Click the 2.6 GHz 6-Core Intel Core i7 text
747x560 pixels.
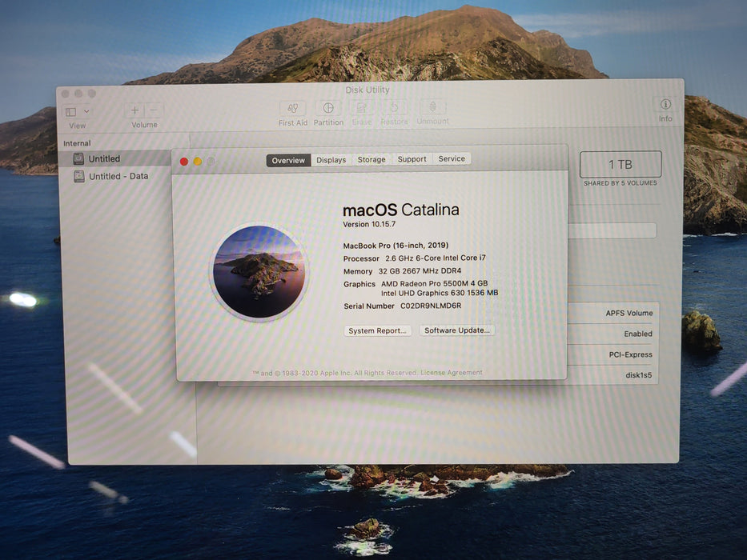tap(436, 258)
